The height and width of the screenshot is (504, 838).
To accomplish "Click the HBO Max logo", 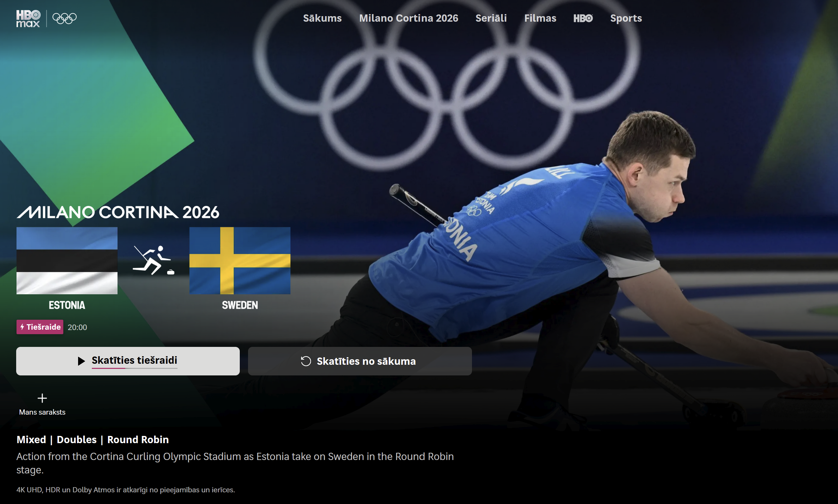I will [x=28, y=19].
